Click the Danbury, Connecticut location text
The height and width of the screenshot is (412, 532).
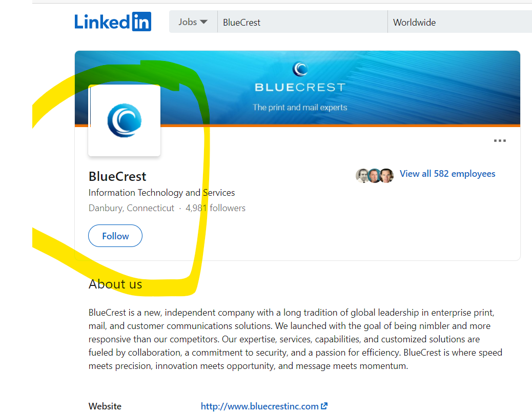[x=131, y=208]
